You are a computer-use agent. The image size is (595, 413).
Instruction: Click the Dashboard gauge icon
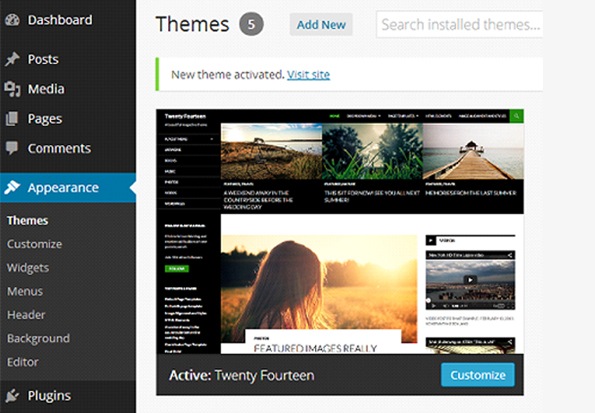12,20
